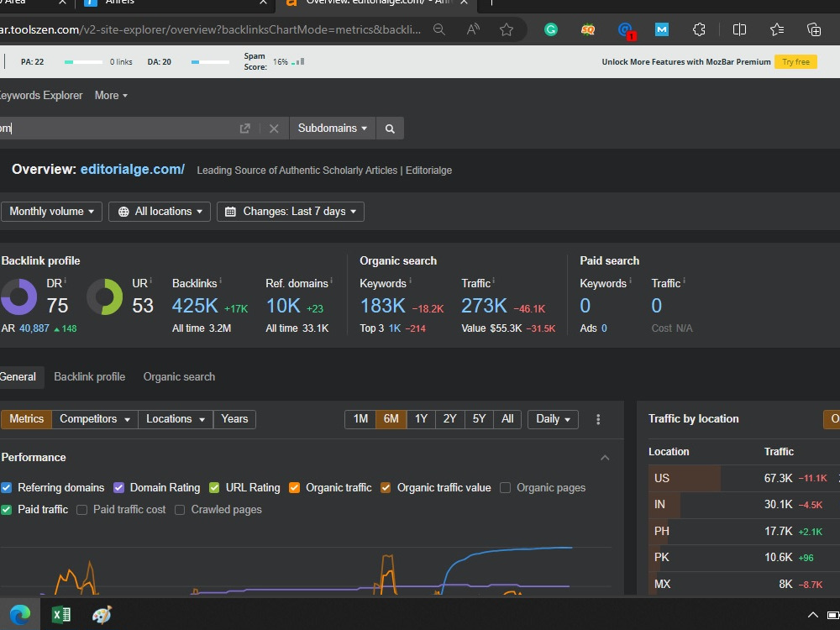Open editorialge.com/ overview link
The width and height of the screenshot is (840, 630).
(133, 170)
